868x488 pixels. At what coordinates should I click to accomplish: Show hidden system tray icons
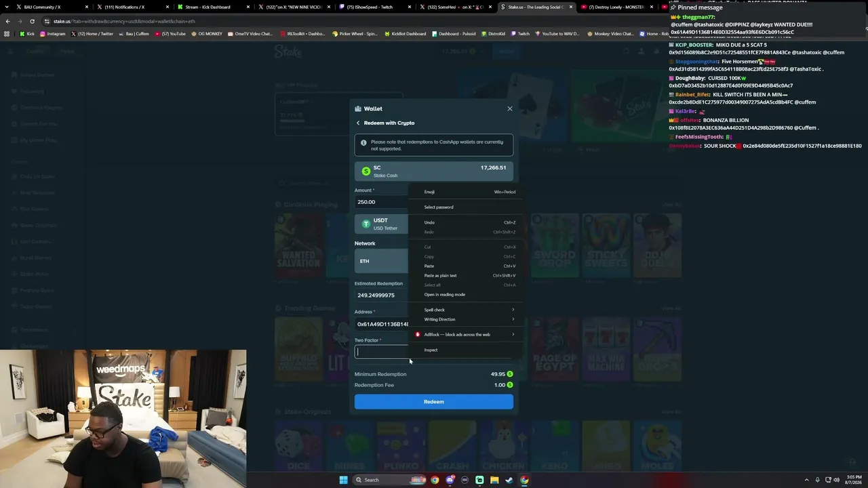[x=806, y=480]
